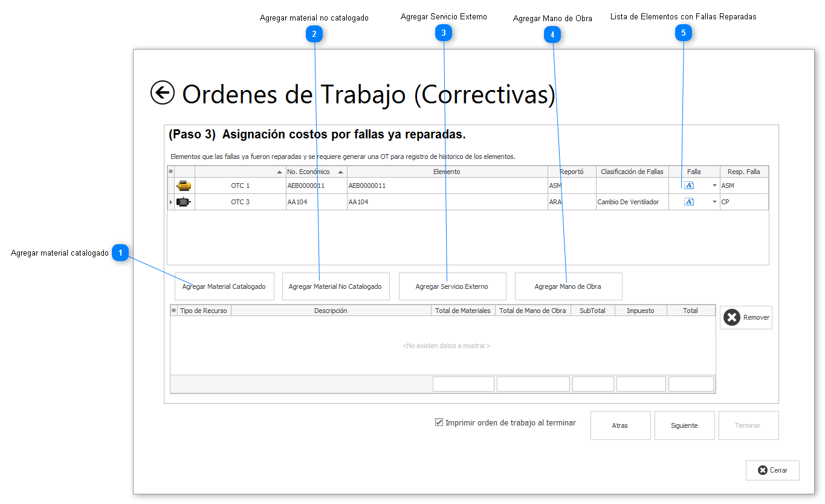Open the Falla text icon for OTC 1

pyautogui.click(x=689, y=186)
